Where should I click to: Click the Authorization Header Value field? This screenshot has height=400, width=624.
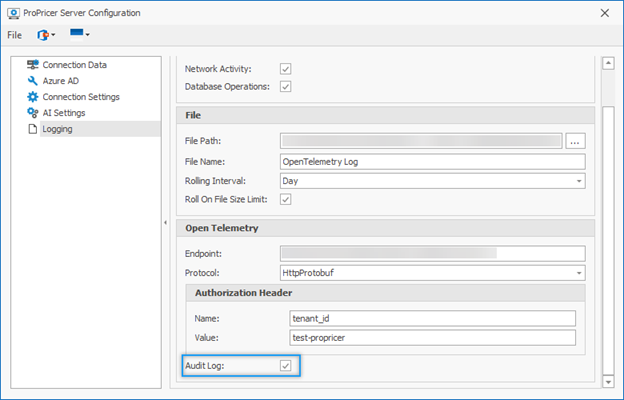(433, 338)
